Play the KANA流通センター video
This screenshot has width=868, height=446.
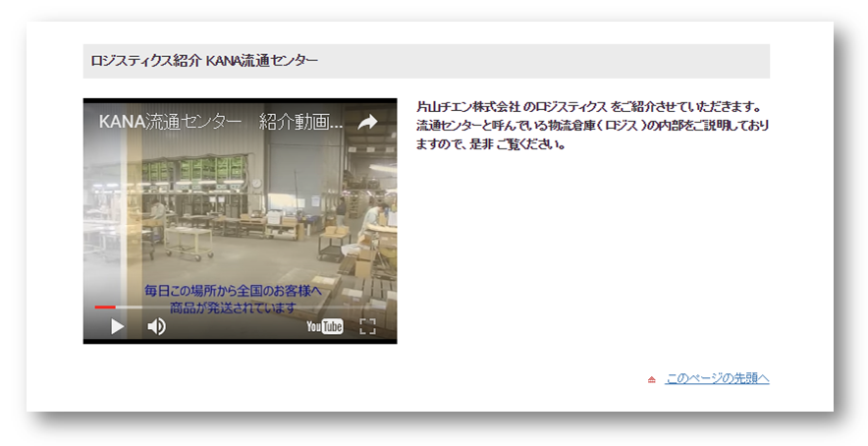point(118,326)
